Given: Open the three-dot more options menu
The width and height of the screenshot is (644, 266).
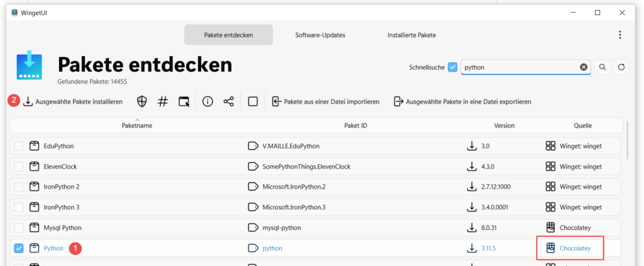Looking at the screenshot, I should pos(620,35).
